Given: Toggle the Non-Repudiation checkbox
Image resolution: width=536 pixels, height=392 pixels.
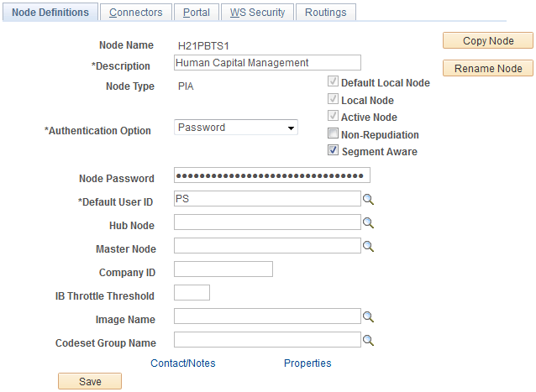Looking at the screenshot, I should point(334,134).
